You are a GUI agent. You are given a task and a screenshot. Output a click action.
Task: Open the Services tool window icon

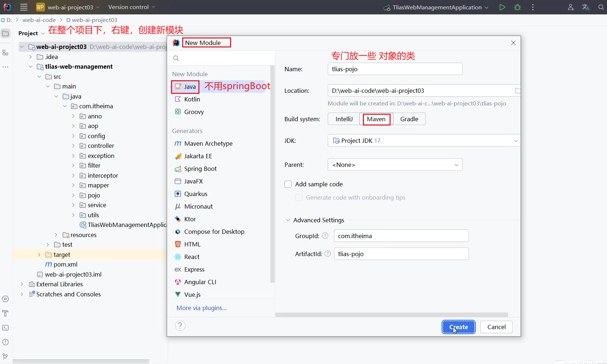tap(5, 299)
